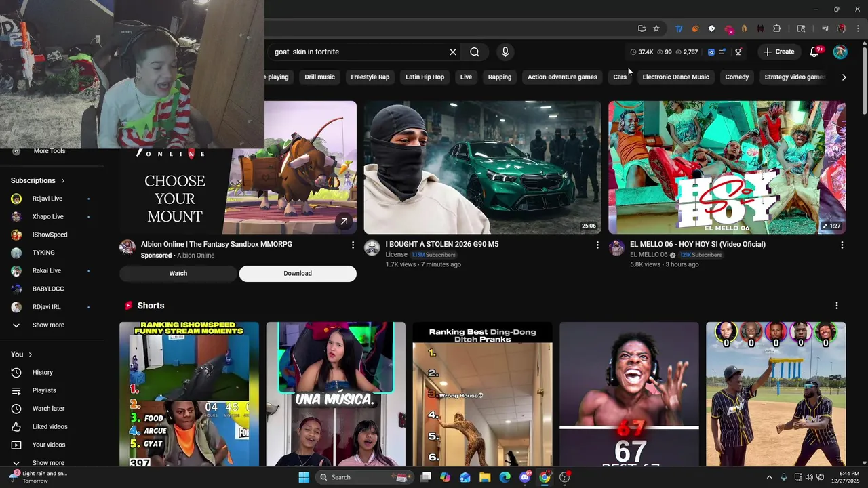Open Ranking IShowSpeed Funny Stream Moments short
This screenshot has height=488, width=868.
(189, 394)
